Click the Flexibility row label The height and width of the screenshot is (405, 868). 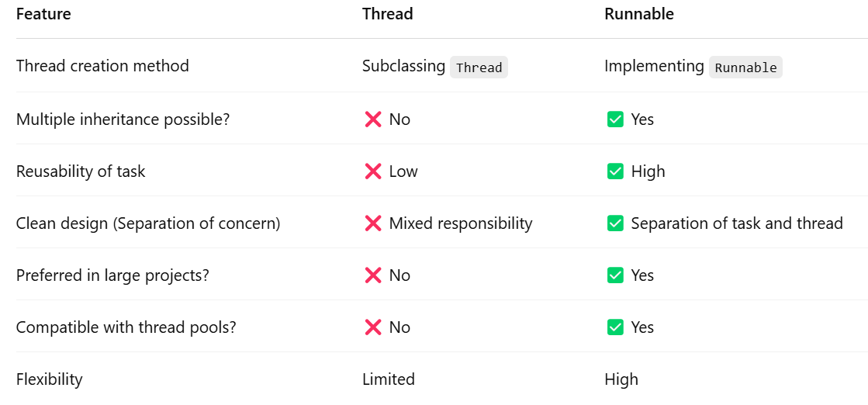tap(50, 379)
